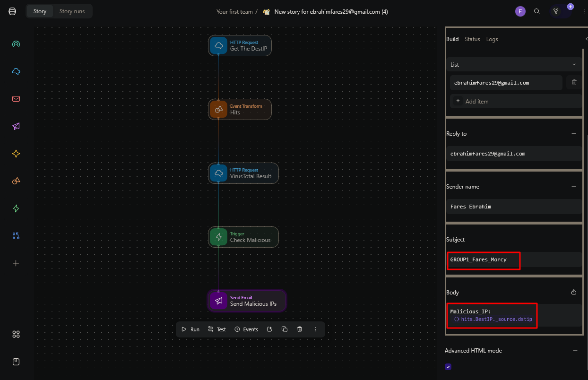Click the delete trash icon in bottom toolbar
This screenshot has height=380, width=588.
point(300,329)
